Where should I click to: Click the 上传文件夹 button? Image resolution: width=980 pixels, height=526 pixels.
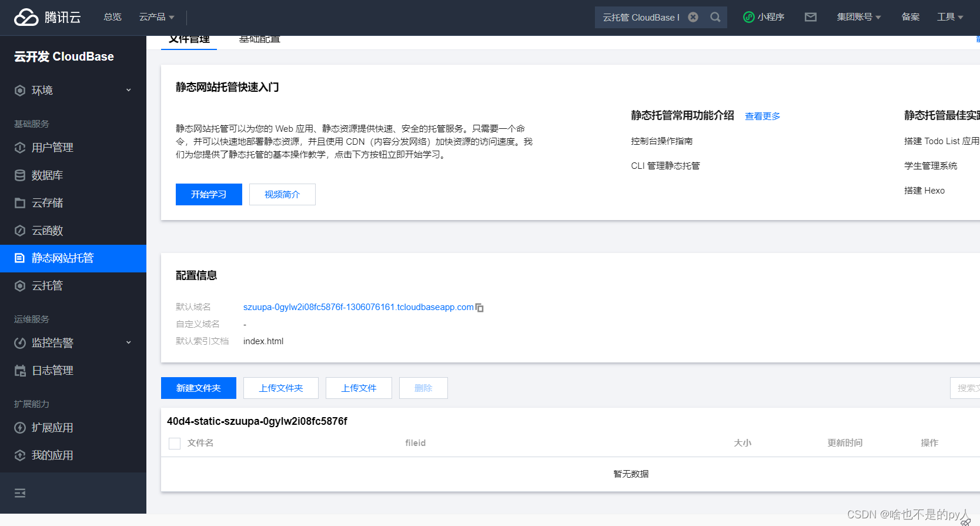click(281, 388)
